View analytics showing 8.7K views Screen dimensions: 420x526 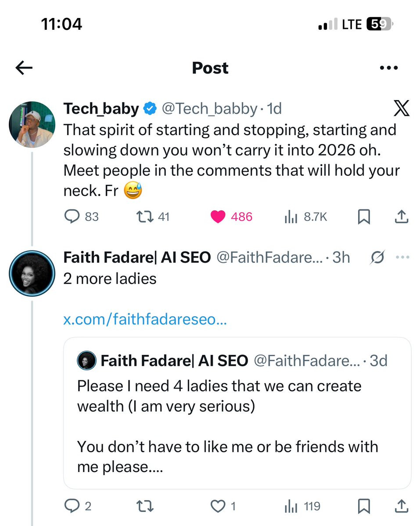pos(291,216)
